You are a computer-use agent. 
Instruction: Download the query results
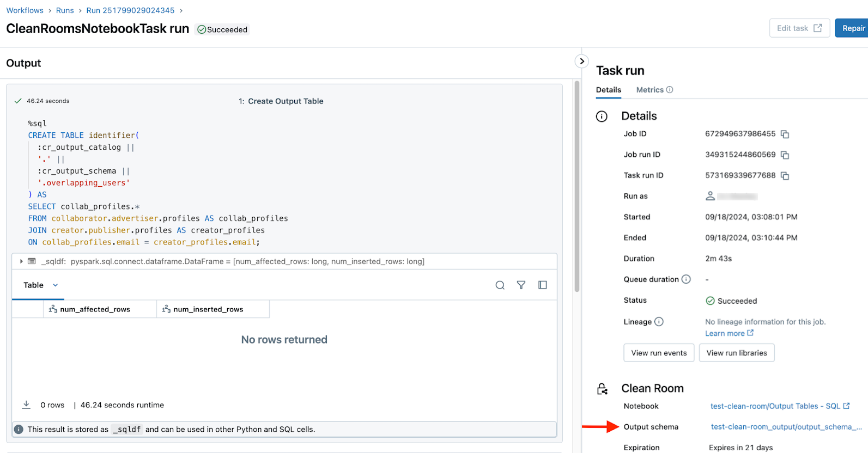[x=26, y=405]
